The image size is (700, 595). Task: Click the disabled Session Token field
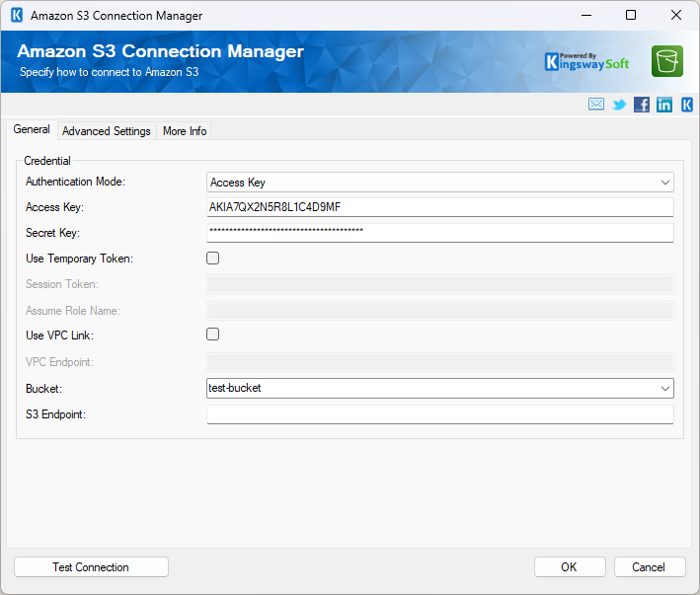[440, 284]
